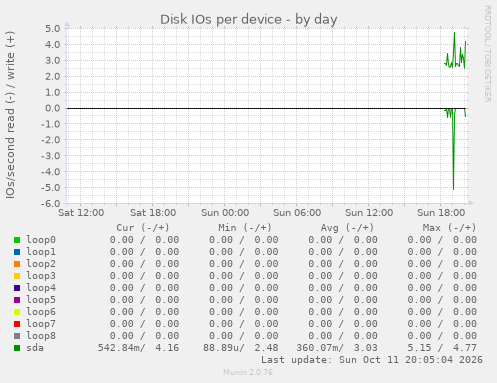Viewport: 497px width, 383px height.
Task: Click sda minimum read value '88.89u/'
Action: [224, 348]
